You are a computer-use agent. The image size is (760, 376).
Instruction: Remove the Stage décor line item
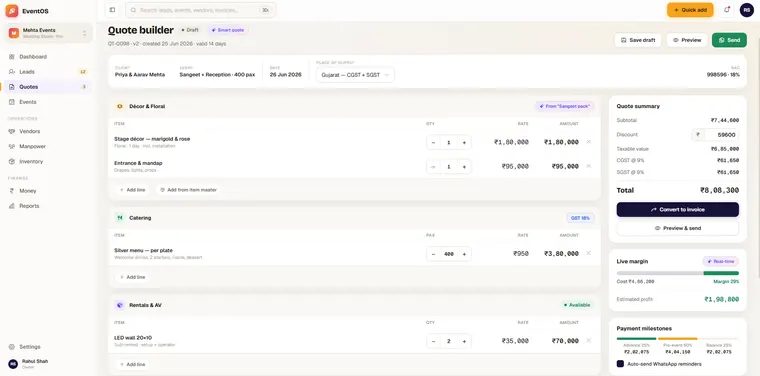(x=588, y=142)
